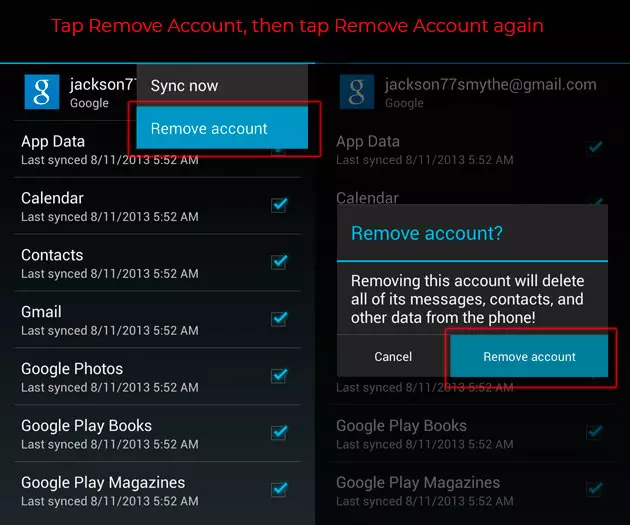
Task: Tap the Gmail label in left panel
Action: click(41, 312)
